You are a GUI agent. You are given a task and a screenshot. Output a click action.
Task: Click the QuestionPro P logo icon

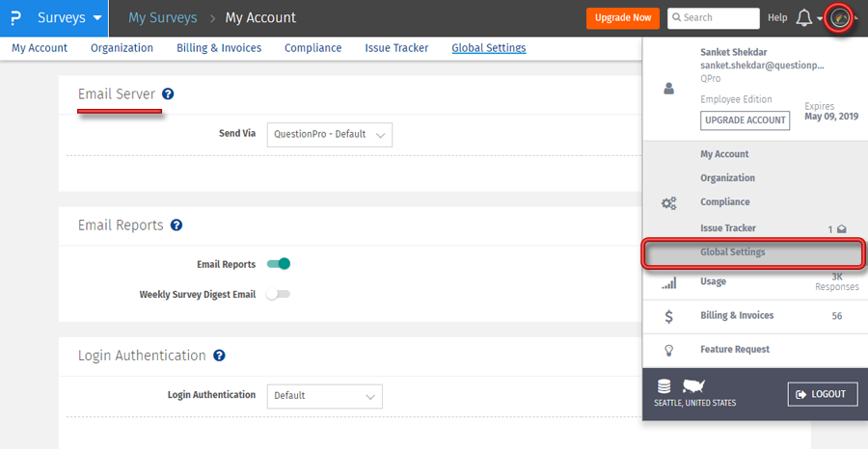point(14,17)
